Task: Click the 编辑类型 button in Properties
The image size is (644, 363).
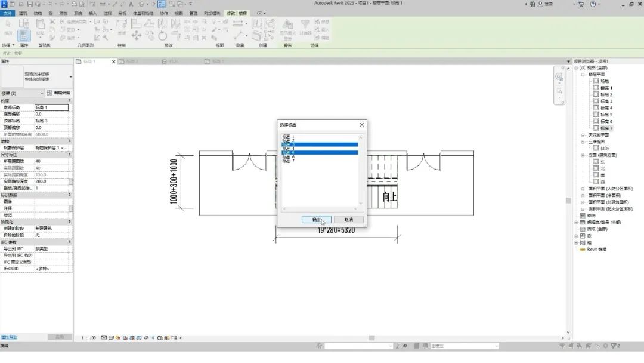Action: (58, 93)
